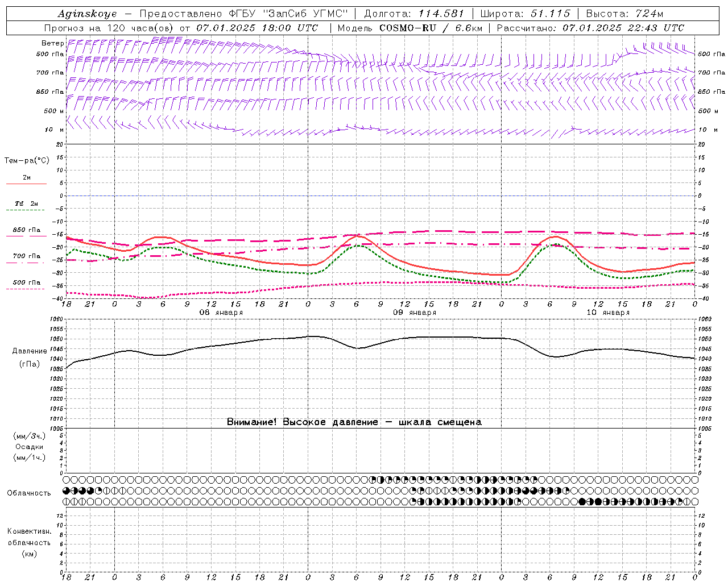Click the forecast start time 07.01.2025 18:00 UTC
728x582 pixels.
coord(257,28)
